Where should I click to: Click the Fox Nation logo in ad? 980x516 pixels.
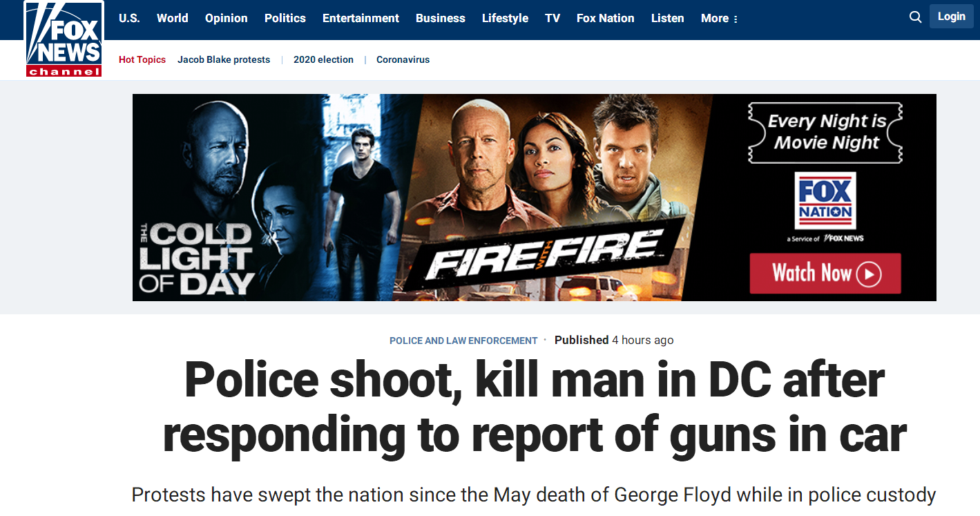(825, 201)
